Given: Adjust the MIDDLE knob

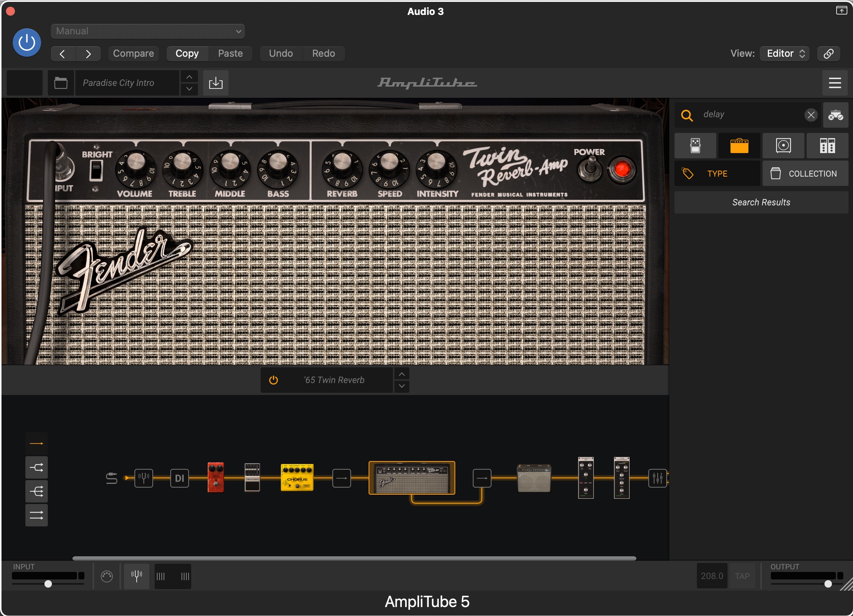Looking at the screenshot, I should 230,168.
